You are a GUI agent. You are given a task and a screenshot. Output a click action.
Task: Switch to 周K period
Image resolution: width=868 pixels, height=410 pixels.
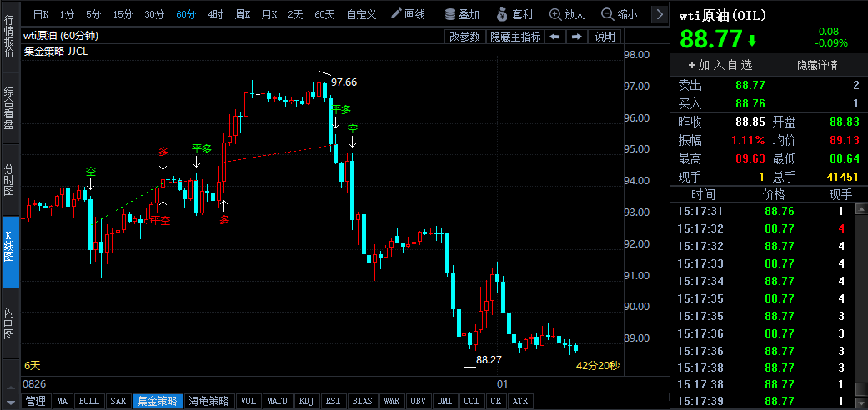tap(243, 14)
